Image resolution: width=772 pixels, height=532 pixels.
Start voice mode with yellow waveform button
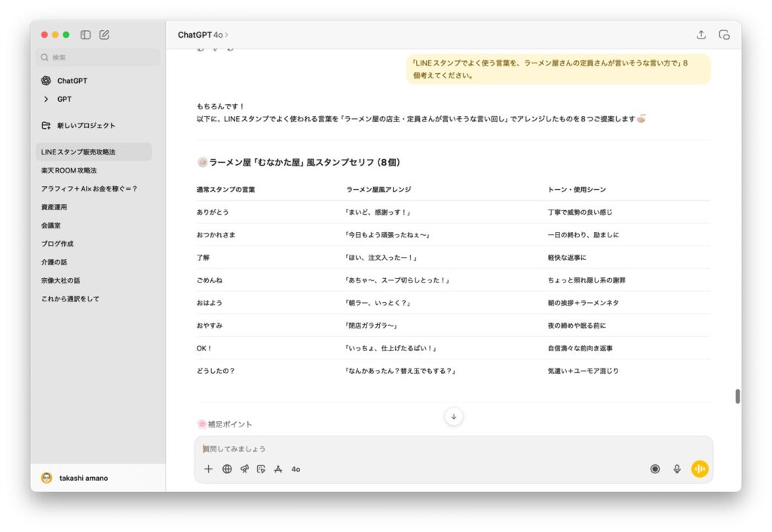click(x=700, y=469)
